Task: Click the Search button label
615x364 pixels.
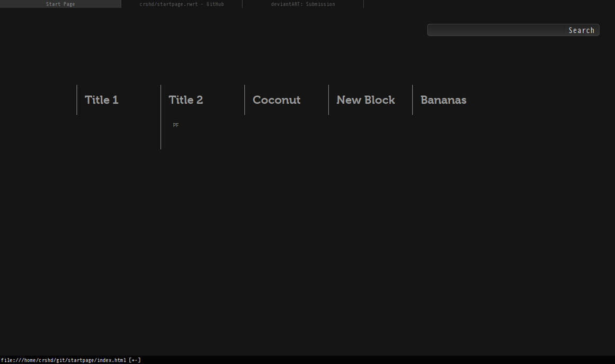Action: pos(581,30)
